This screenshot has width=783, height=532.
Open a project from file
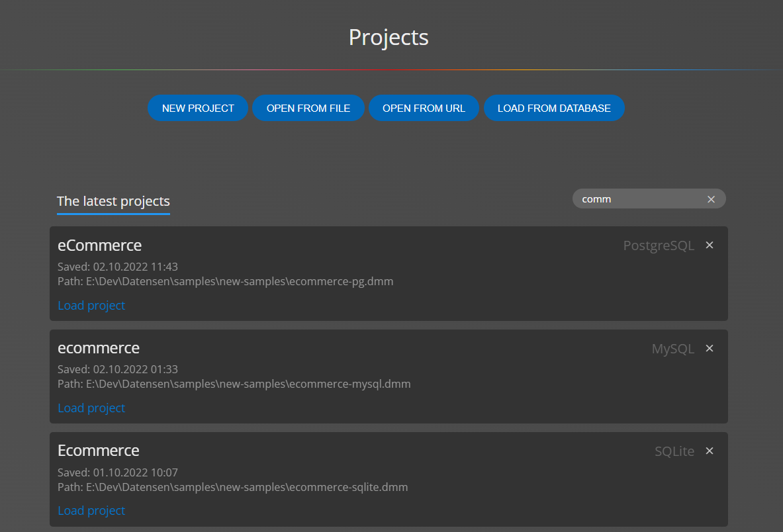pyautogui.click(x=308, y=108)
